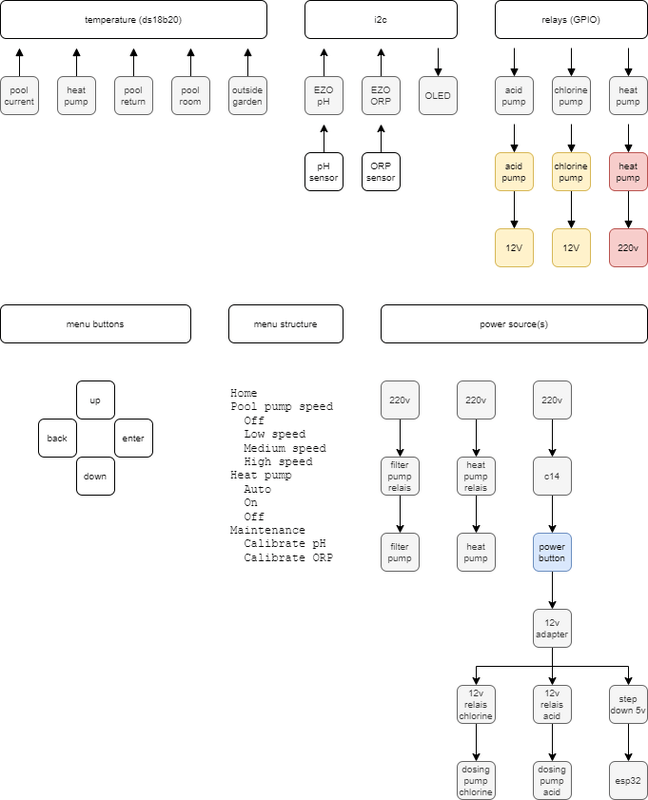The image size is (648, 800).
Task: Select the temperature (ds18b20) header box
Action: coord(134,19)
